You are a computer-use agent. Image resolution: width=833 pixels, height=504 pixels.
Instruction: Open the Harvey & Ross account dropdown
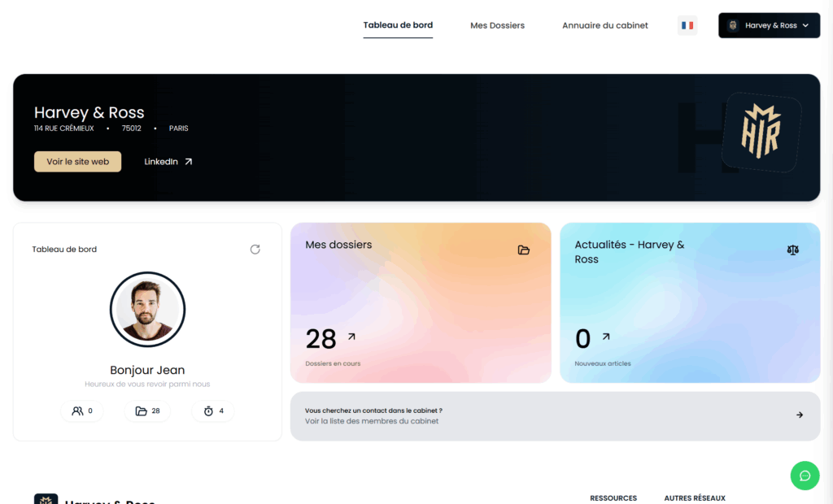pyautogui.click(x=769, y=25)
